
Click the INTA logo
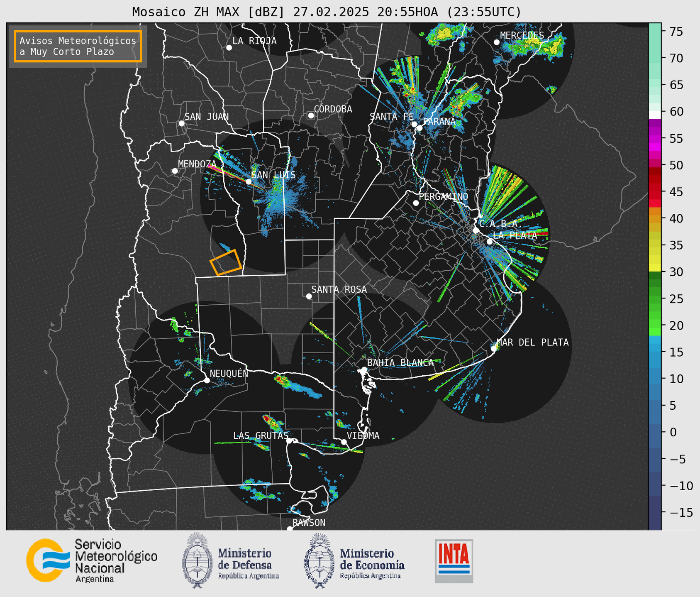pyautogui.click(x=454, y=561)
